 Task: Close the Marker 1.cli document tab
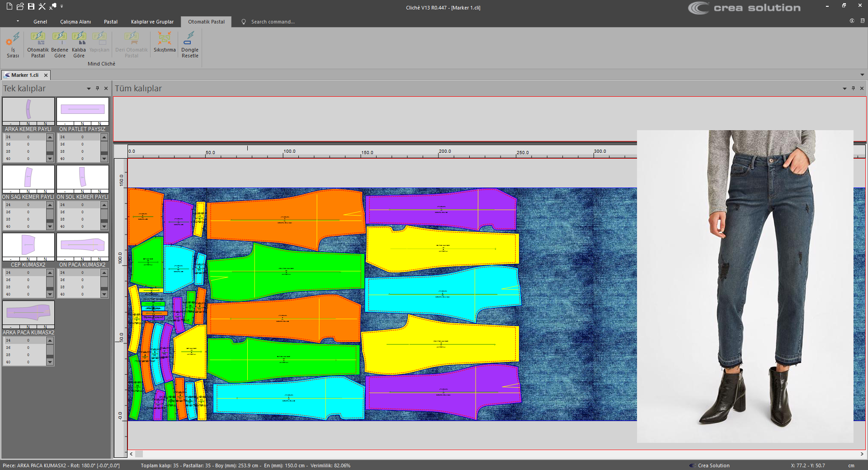click(x=46, y=75)
